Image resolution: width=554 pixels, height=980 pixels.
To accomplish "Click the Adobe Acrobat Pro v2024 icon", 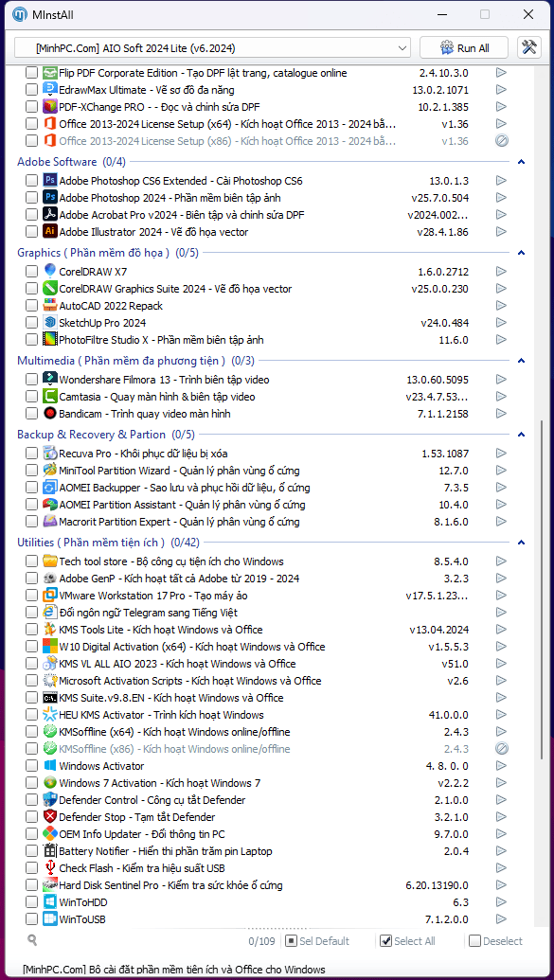I will [x=50, y=214].
